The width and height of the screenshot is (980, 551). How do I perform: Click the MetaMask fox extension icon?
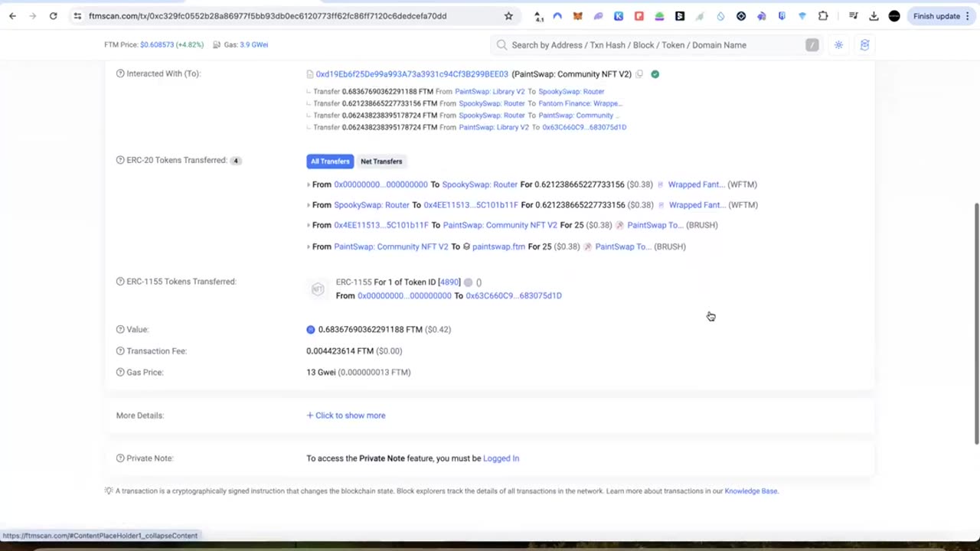coord(577,16)
